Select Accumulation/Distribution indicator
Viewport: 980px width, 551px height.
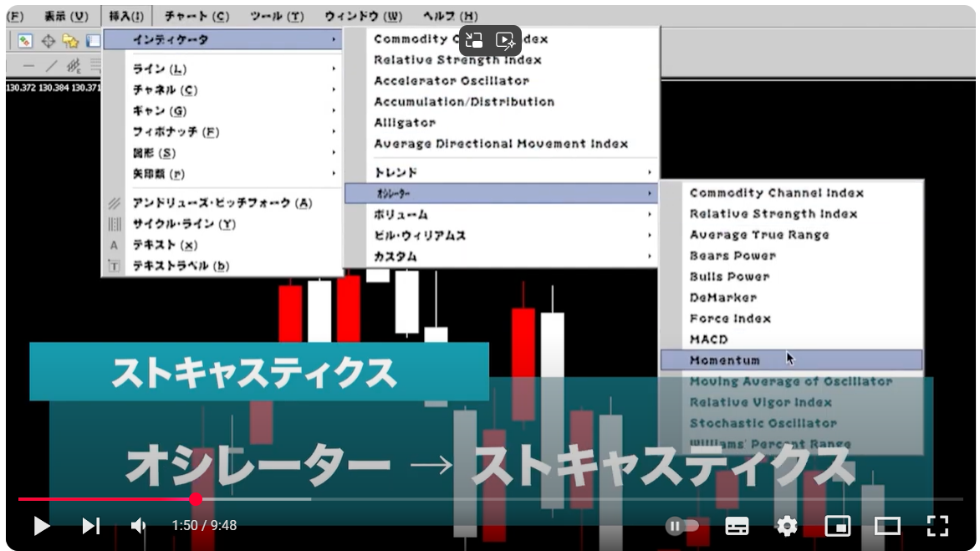coord(464,102)
